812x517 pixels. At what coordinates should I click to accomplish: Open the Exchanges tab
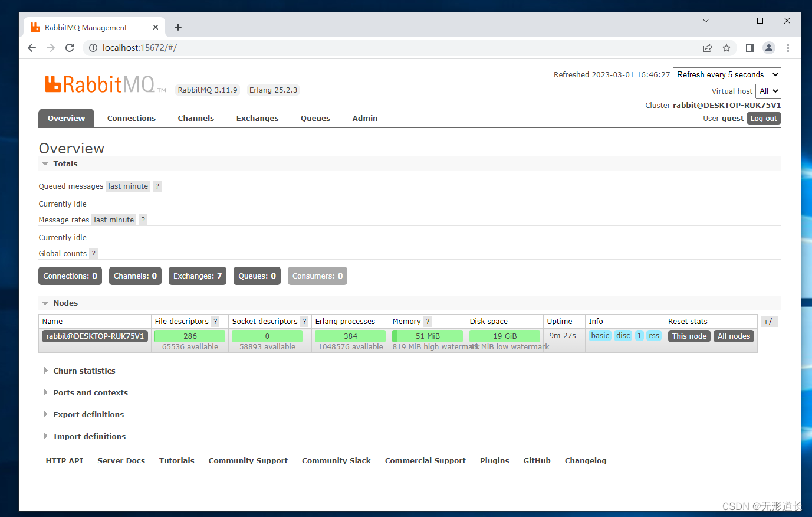[257, 118]
